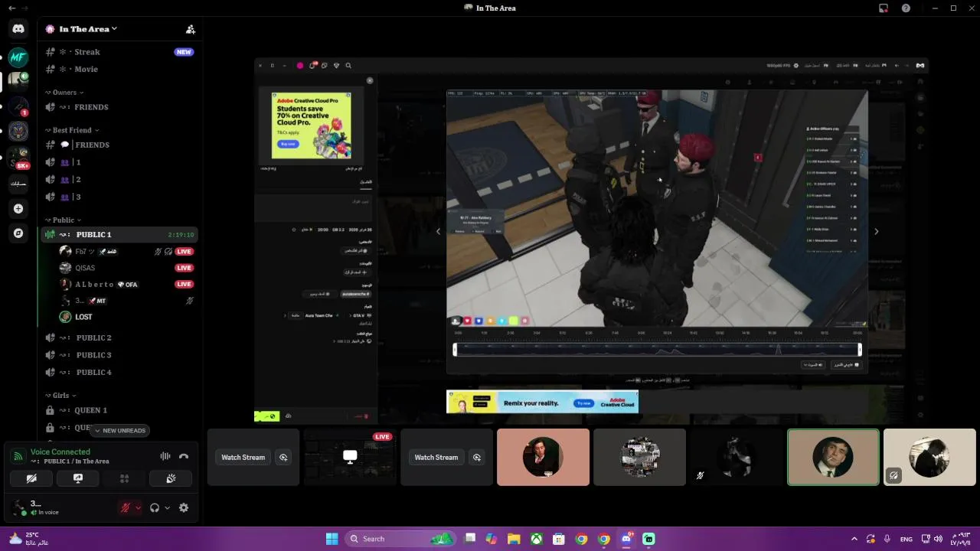Click the Add a Server plus icon
Viewport: 980px width, 551px height.
[18, 208]
